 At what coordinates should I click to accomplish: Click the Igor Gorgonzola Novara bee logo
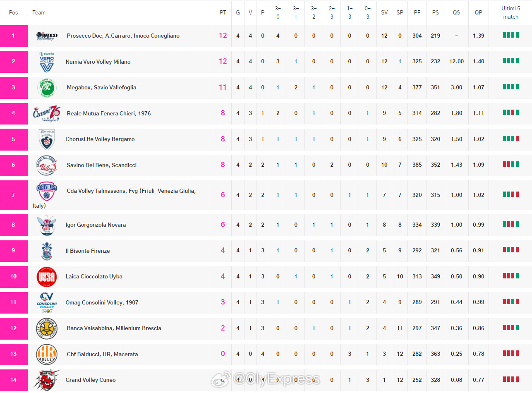[47, 225]
